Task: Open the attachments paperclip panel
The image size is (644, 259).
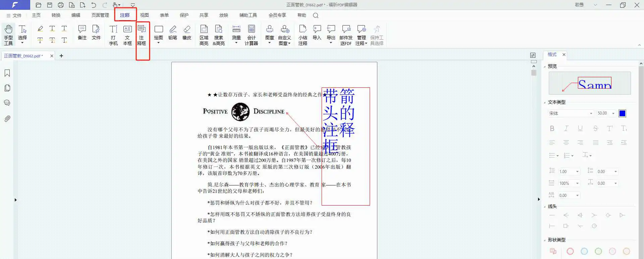Action: click(7, 119)
